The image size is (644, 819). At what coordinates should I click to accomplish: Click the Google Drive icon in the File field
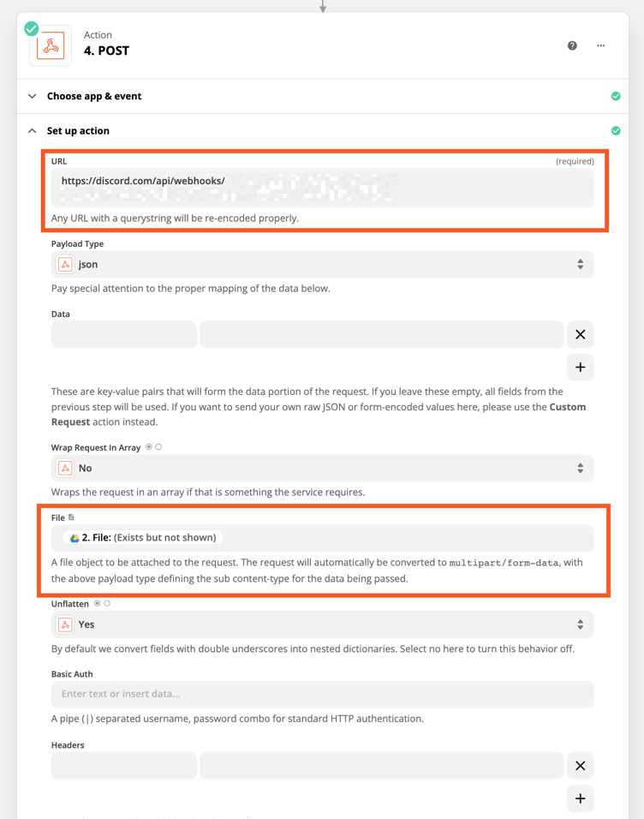pyautogui.click(x=75, y=537)
